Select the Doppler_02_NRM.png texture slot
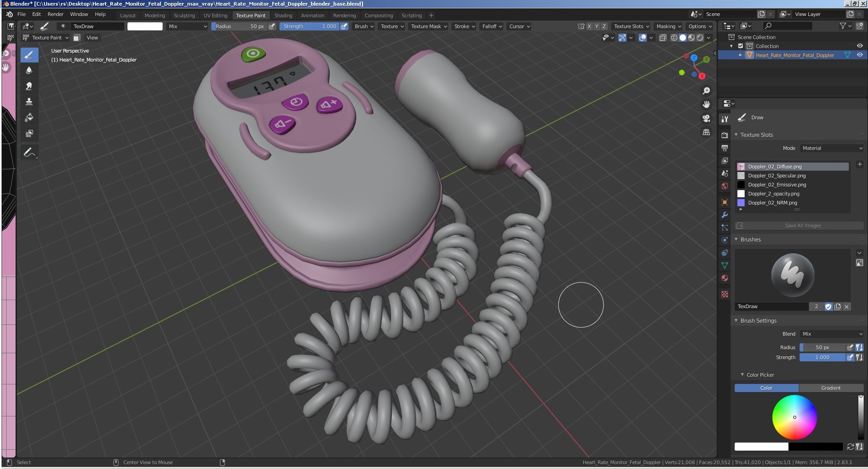 [792, 203]
